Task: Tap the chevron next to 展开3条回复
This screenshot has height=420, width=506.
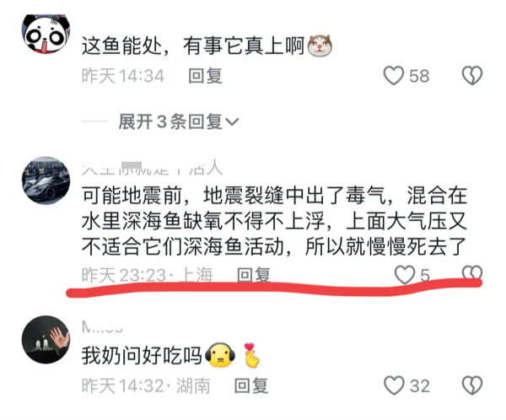Action: pos(232,122)
